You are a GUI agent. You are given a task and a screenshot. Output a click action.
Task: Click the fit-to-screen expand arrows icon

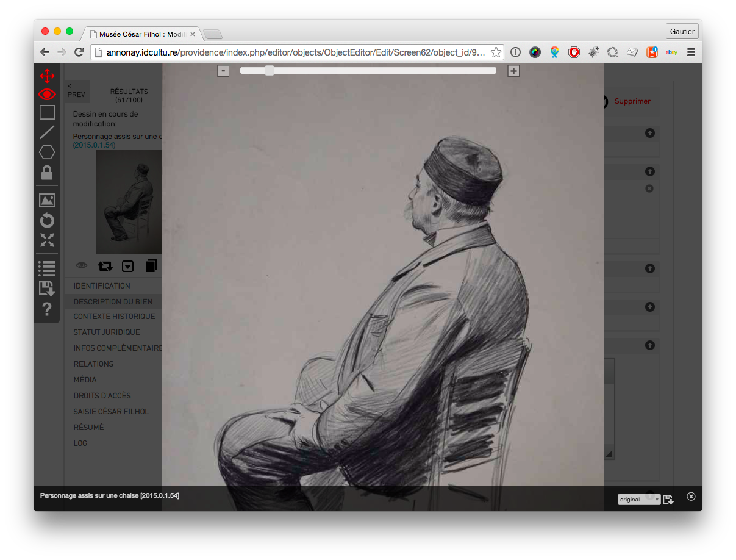(x=47, y=240)
